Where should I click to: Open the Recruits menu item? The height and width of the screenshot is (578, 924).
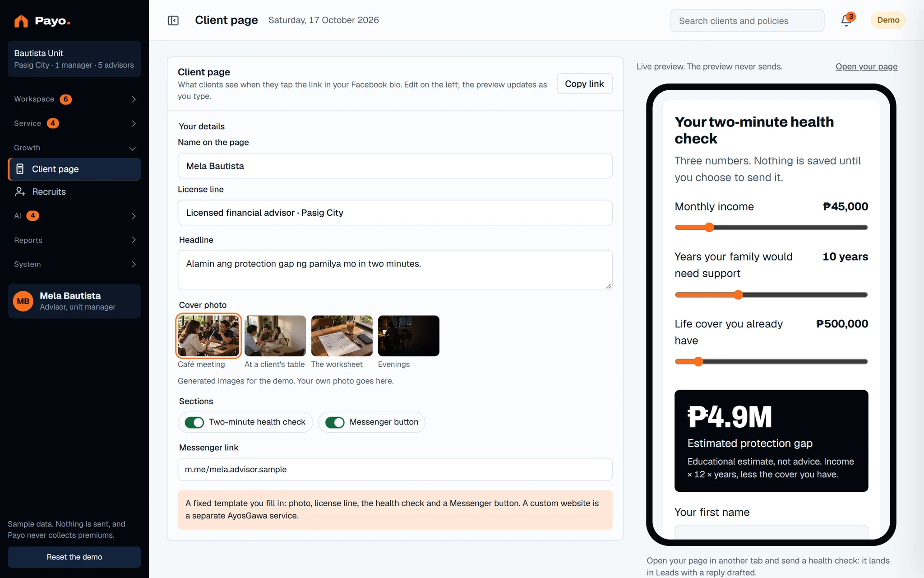pyautogui.click(x=74, y=192)
